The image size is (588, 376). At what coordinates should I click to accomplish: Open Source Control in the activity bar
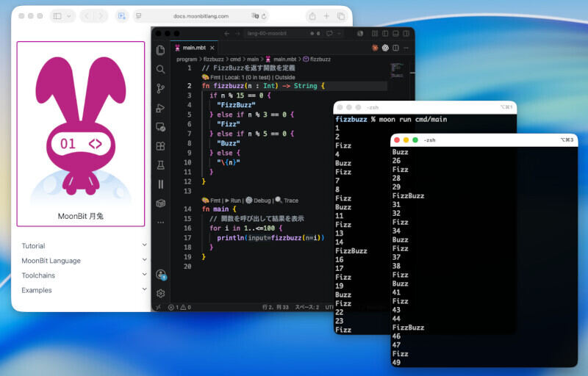(x=160, y=89)
